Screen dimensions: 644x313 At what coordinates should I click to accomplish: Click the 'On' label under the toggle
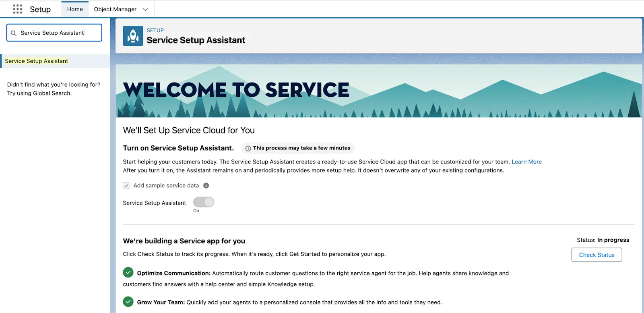(x=196, y=211)
